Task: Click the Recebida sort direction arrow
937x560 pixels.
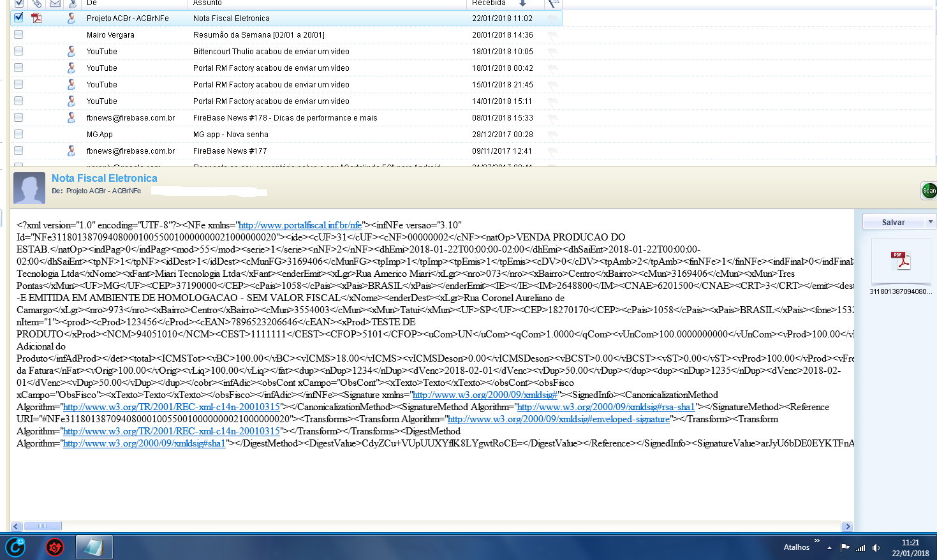Action: click(522, 3)
